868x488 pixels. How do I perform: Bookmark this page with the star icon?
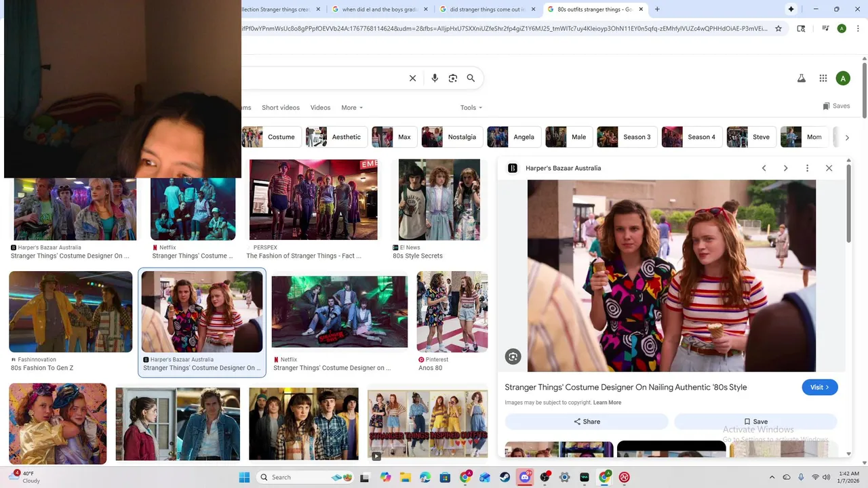pos(778,28)
